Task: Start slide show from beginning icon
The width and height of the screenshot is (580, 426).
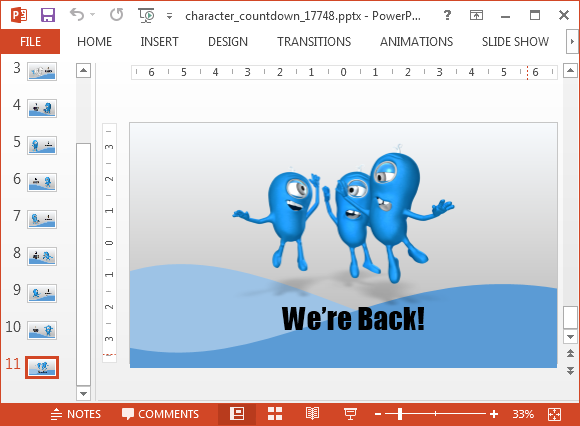Action: (x=146, y=15)
